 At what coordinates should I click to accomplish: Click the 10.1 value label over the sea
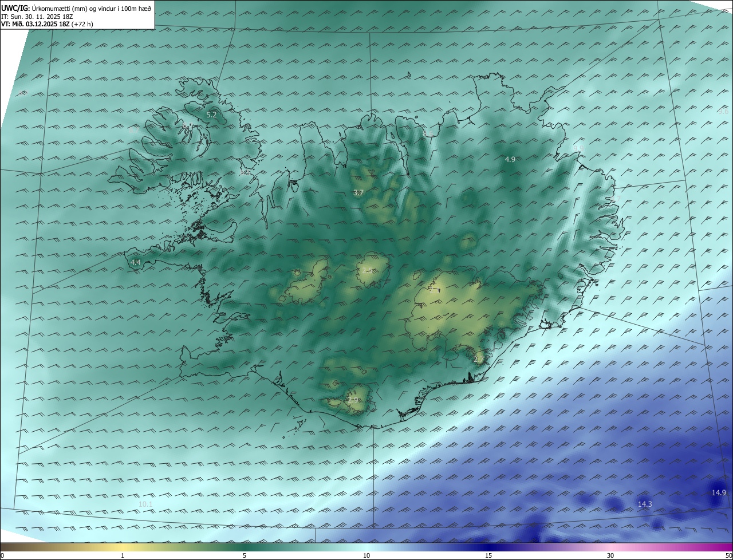146,504
